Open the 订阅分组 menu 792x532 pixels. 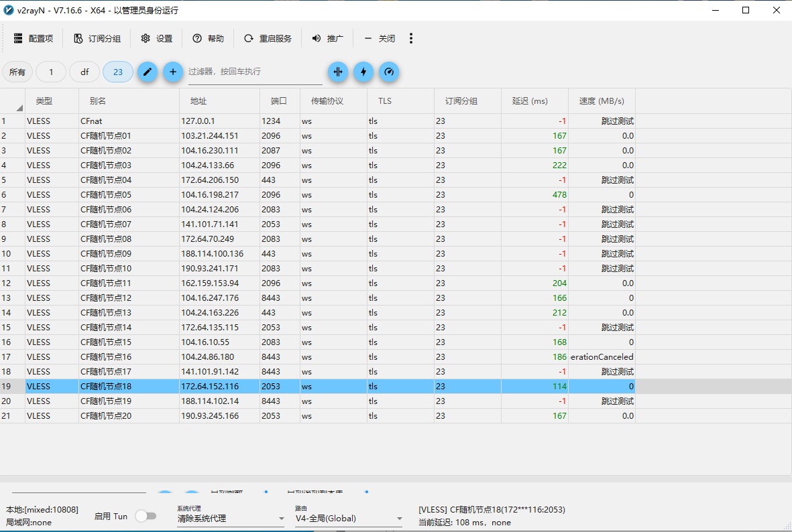coord(97,39)
